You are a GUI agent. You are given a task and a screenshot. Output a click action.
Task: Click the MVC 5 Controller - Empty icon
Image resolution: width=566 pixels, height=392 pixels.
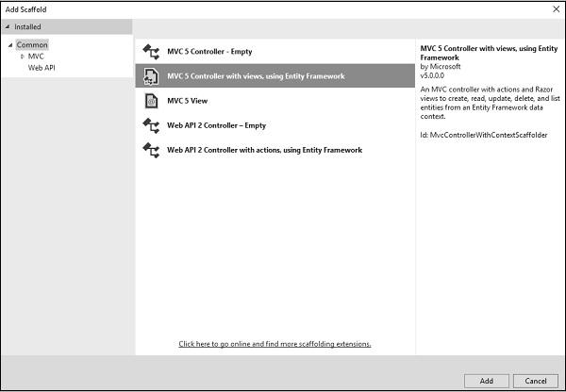click(x=151, y=51)
